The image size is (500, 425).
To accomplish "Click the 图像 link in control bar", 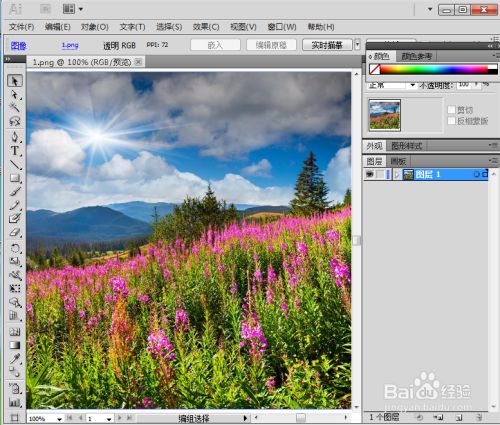I will pyautogui.click(x=18, y=45).
